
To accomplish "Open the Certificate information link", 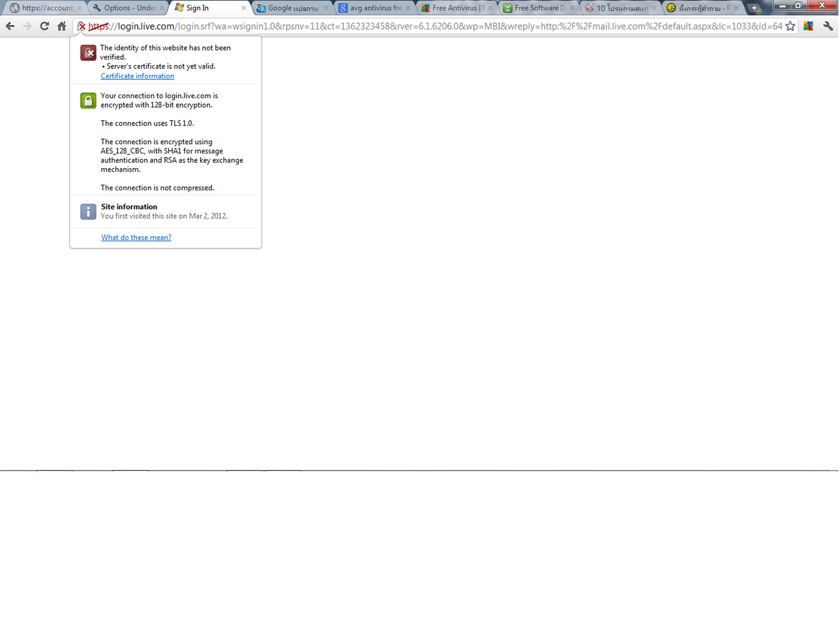I will [138, 76].
